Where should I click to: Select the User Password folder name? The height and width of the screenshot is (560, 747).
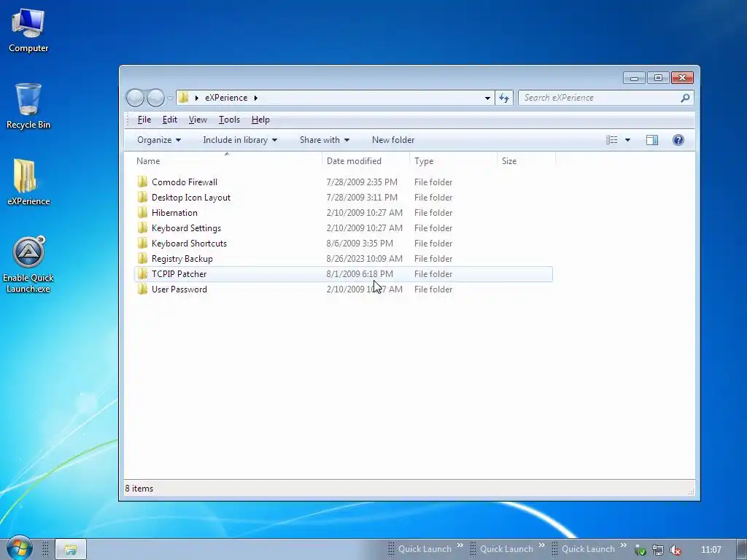pos(179,289)
